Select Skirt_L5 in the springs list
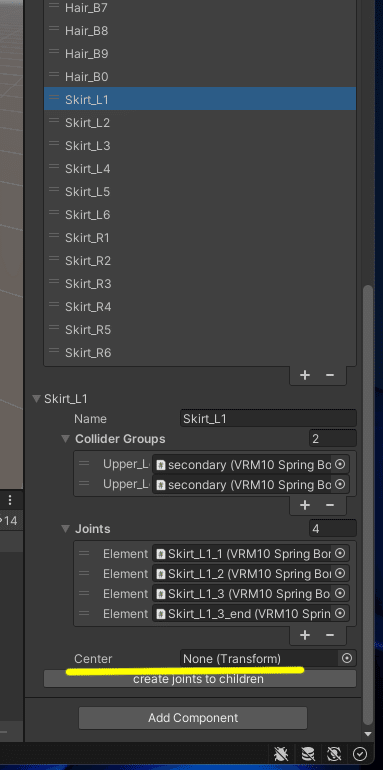383x770 pixels. pos(199,192)
